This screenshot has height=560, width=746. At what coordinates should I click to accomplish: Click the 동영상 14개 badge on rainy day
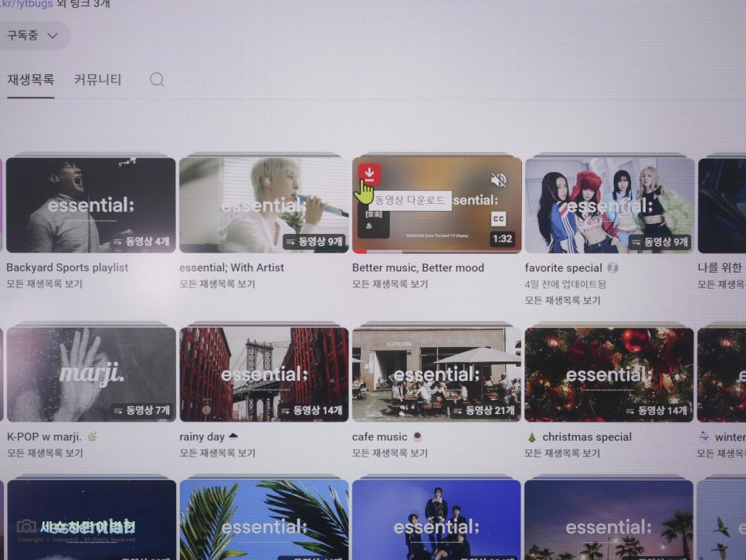(x=312, y=411)
